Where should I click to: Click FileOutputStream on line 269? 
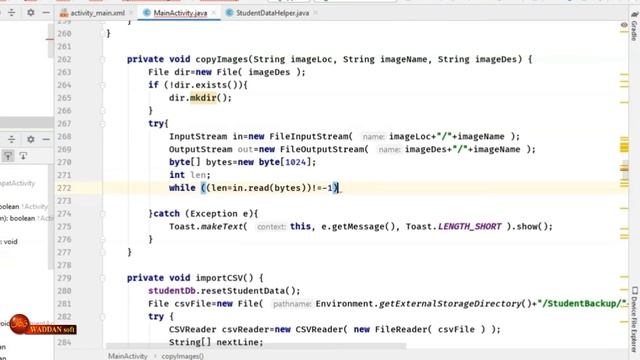click(x=322, y=149)
